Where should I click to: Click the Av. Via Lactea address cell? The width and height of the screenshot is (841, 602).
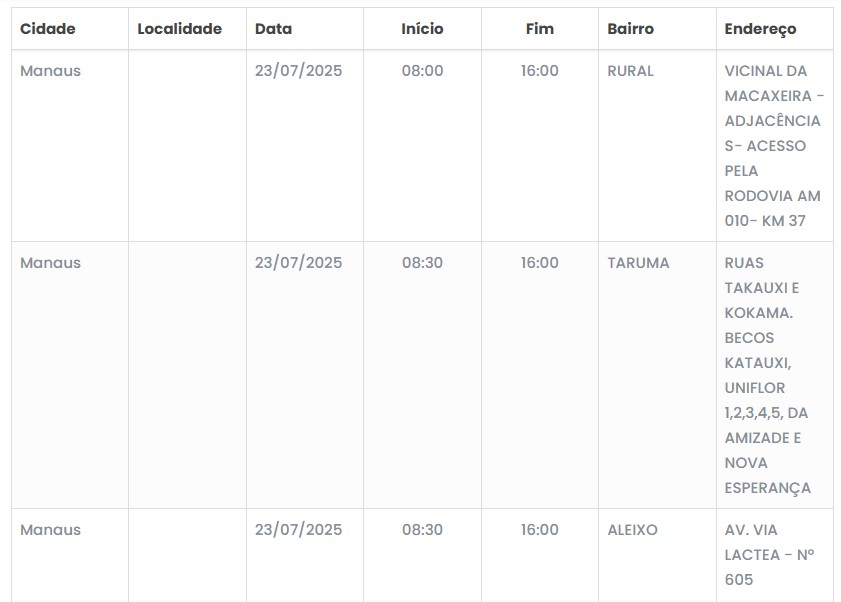(769, 554)
